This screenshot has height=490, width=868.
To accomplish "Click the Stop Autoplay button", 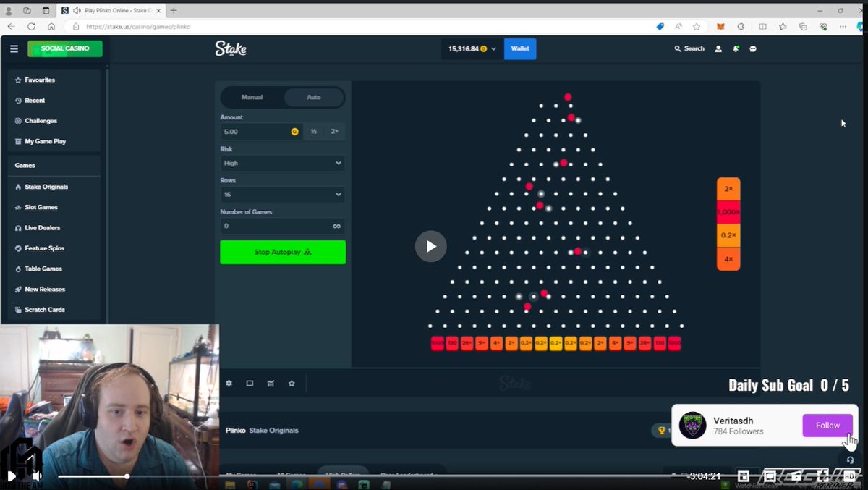I will click(x=283, y=252).
